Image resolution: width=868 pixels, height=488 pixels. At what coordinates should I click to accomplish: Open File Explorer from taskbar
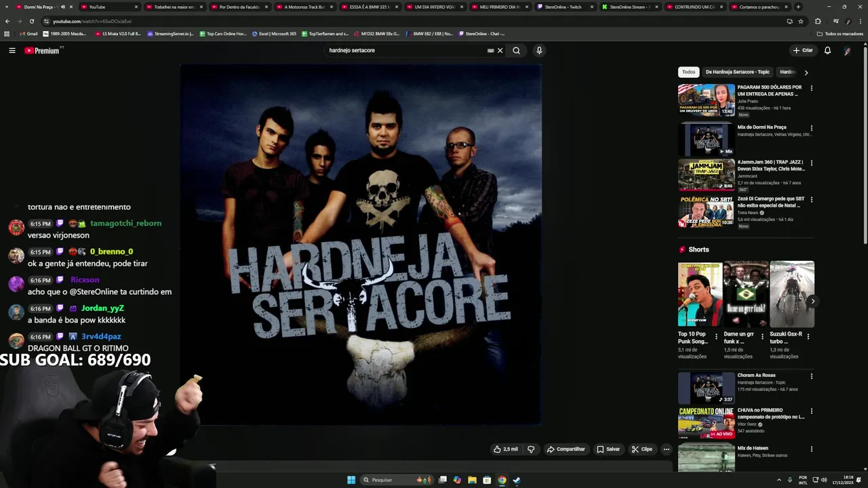click(472, 480)
